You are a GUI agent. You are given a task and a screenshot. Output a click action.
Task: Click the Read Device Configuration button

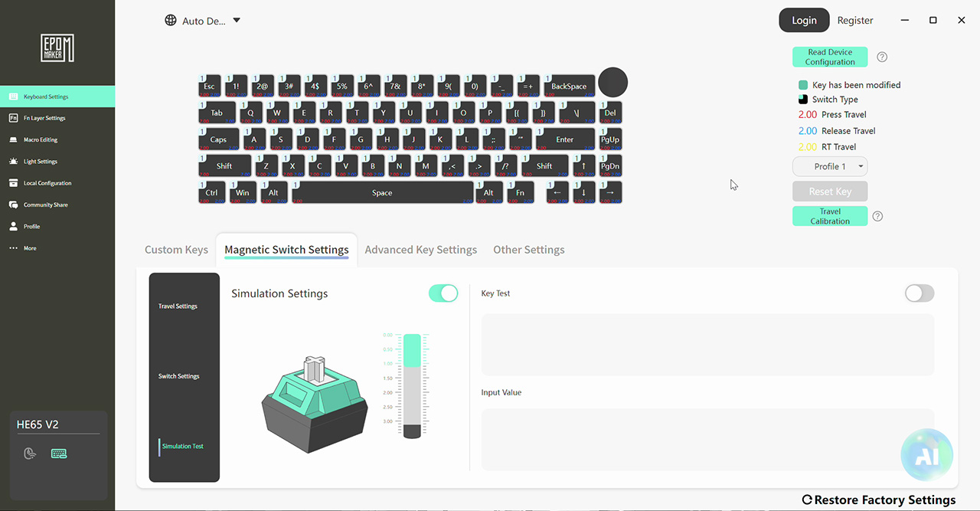coord(830,57)
